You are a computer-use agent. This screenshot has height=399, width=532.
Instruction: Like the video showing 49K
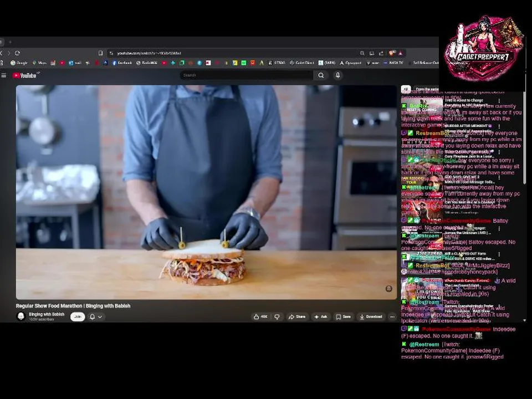click(260, 316)
